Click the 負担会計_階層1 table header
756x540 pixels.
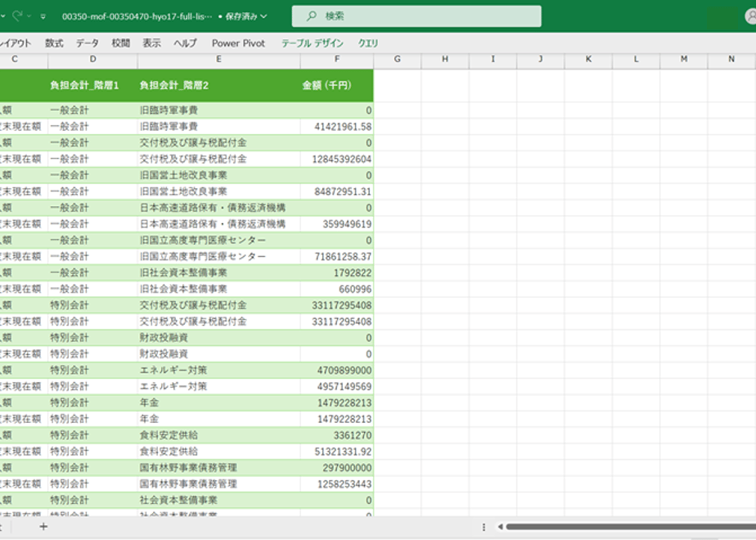coord(92,85)
